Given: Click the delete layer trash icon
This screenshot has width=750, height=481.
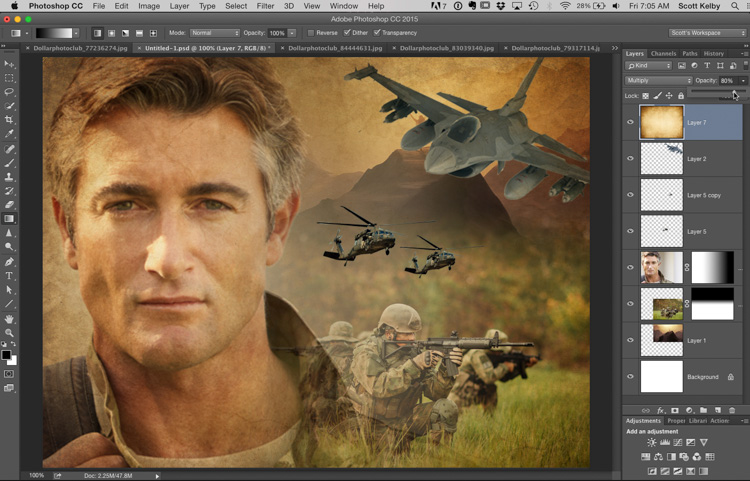Looking at the screenshot, I should [x=732, y=410].
